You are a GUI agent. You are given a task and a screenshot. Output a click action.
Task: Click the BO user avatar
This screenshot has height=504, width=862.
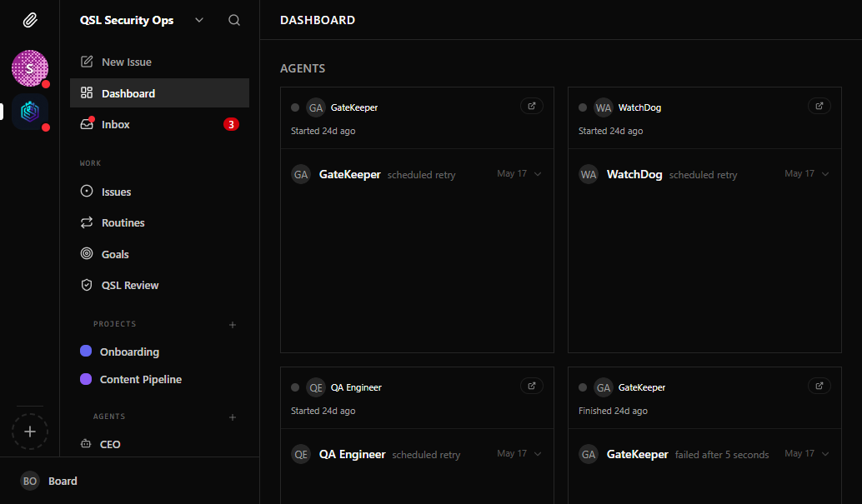30,481
